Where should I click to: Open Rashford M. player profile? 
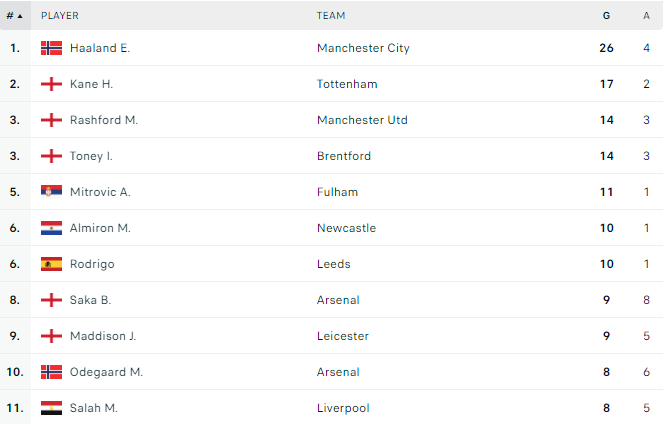(x=104, y=120)
